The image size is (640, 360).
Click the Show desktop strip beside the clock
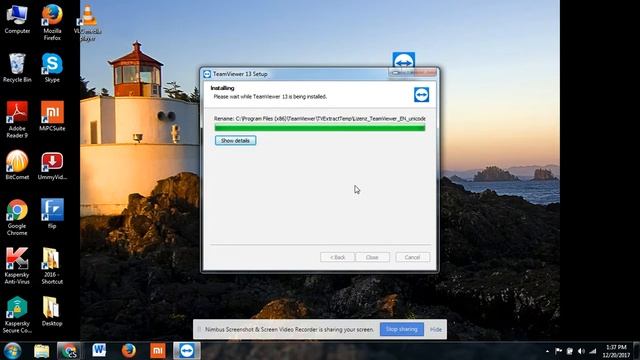pyautogui.click(x=637, y=351)
